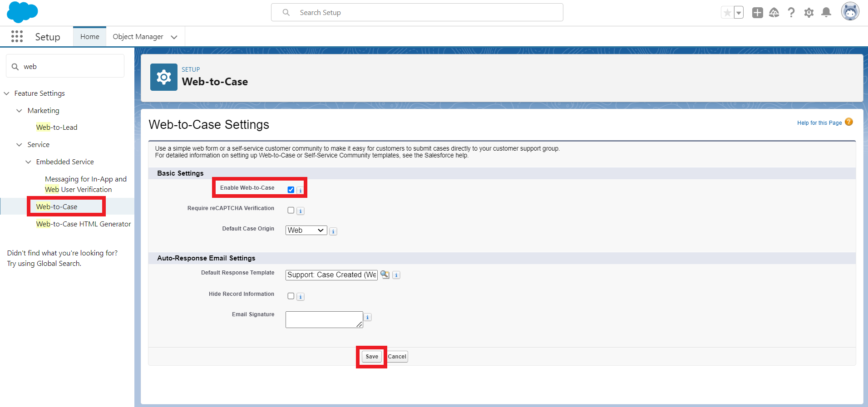Screen dimensions: 868x407
Task: Enable Require reCAPTCHA Verification checkbox
Action: click(x=291, y=211)
